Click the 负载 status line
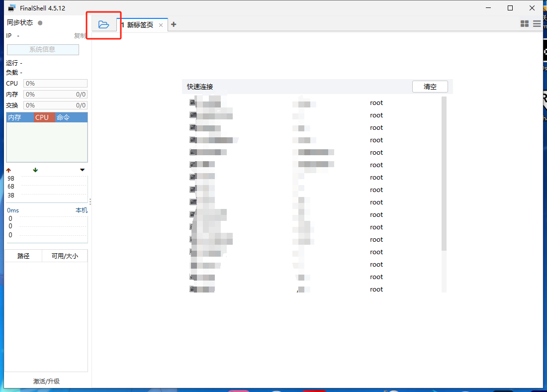 point(14,73)
